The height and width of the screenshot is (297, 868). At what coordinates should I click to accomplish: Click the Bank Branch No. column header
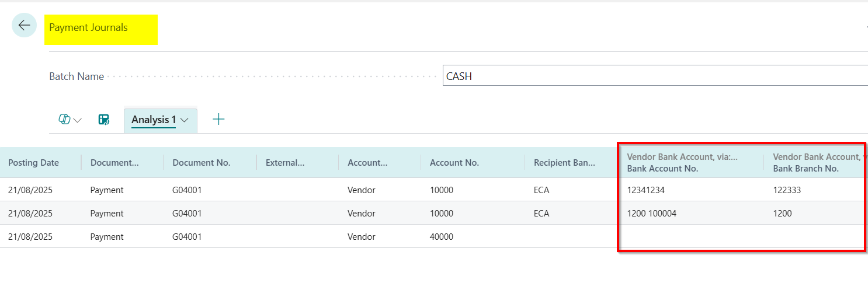point(805,169)
